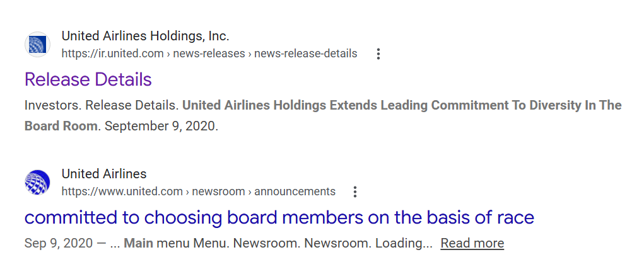Click the "news-release-details" breadcrumb segment
Image resolution: width=644 pixels, height=274 pixels.
tap(305, 54)
